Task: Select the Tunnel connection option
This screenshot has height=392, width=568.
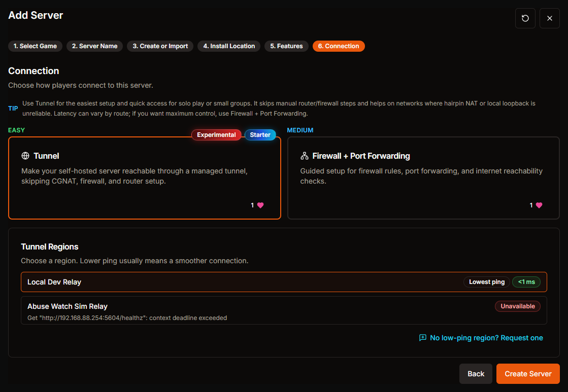Action: pyautogui.click(x=145, y=177)
